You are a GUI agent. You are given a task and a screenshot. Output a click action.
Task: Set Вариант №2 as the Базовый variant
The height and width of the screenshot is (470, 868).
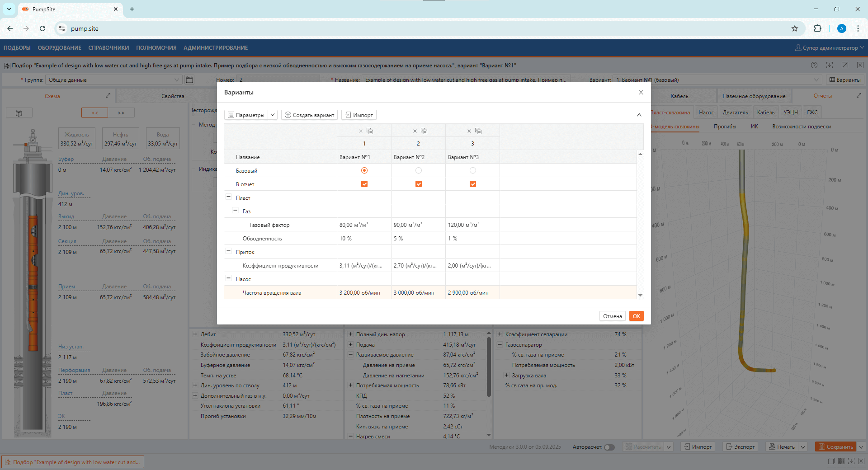point(419,170)
